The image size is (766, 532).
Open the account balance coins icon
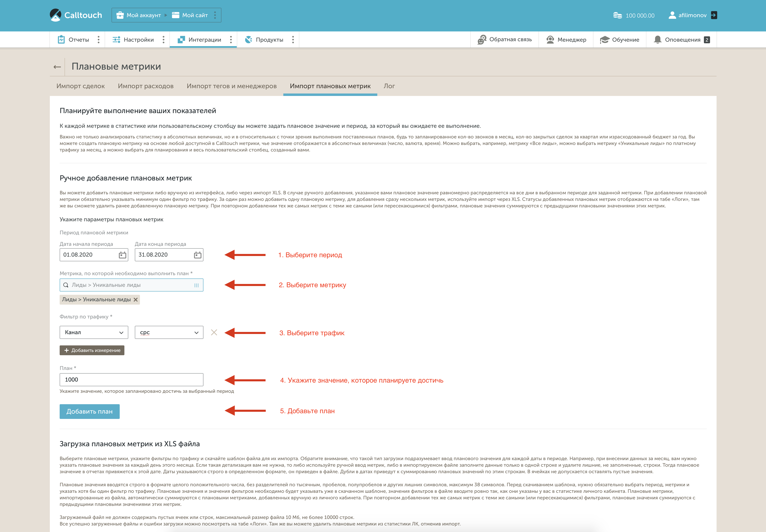pyautogui.click(x=617, y=15)
